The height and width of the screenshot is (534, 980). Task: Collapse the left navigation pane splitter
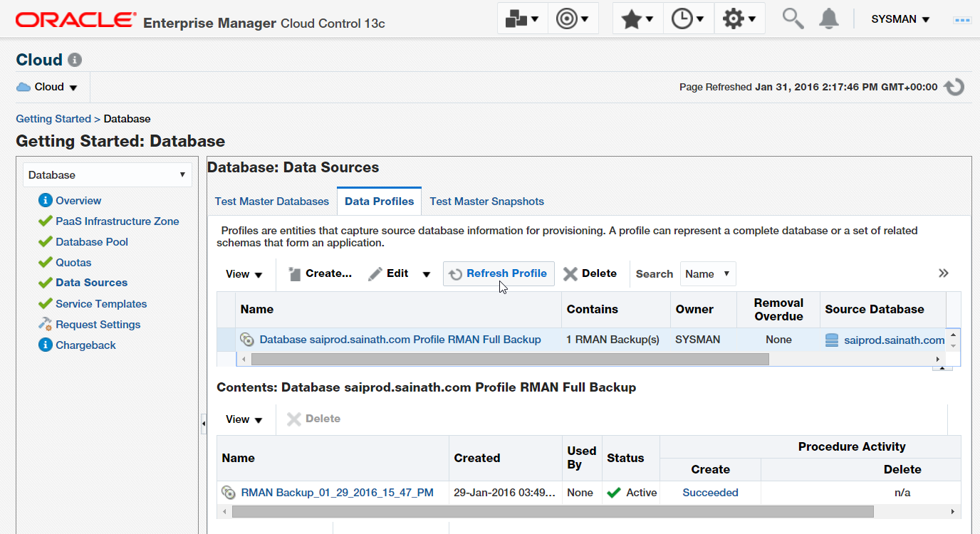point(203,424)
